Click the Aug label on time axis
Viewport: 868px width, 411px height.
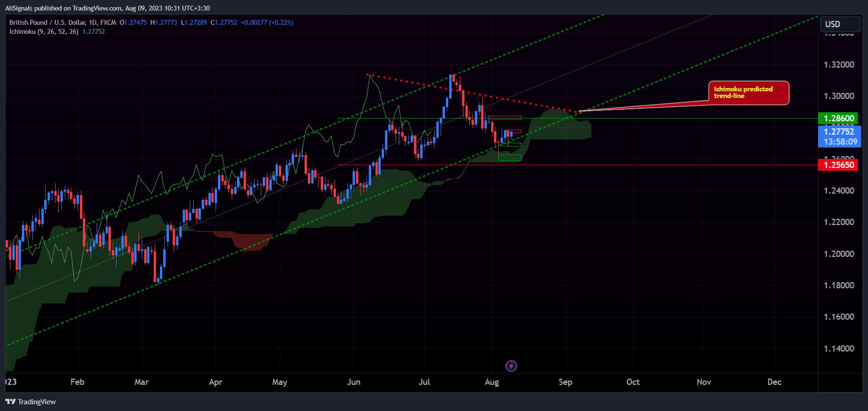pyautogui.click(x=492, y=382)
